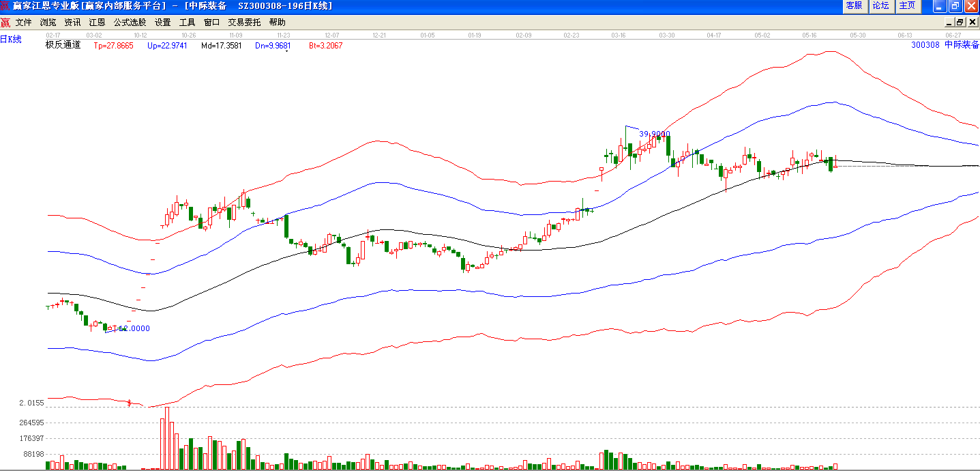The image size is (980, 471).
Task: Open the 窗口 menu
Action: click(212, 23)
